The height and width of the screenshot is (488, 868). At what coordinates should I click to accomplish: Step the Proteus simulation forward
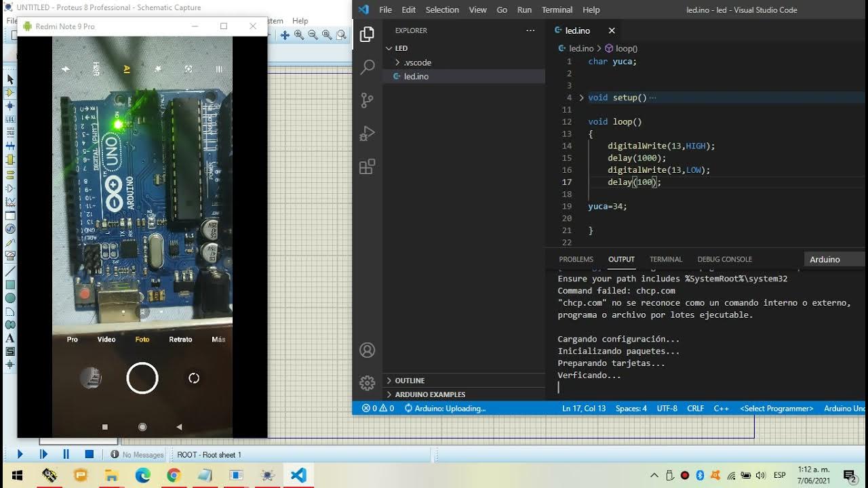tap(43, 454)
